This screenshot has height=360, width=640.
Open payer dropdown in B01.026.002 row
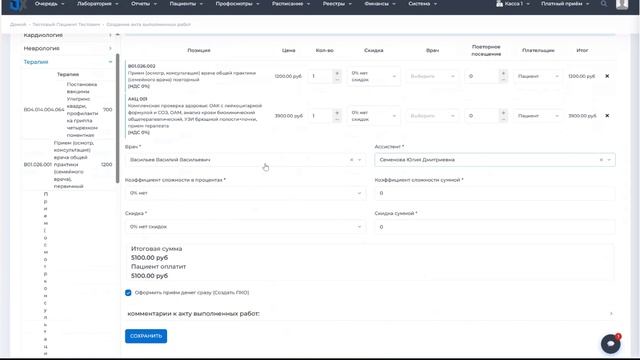(538, 76)
